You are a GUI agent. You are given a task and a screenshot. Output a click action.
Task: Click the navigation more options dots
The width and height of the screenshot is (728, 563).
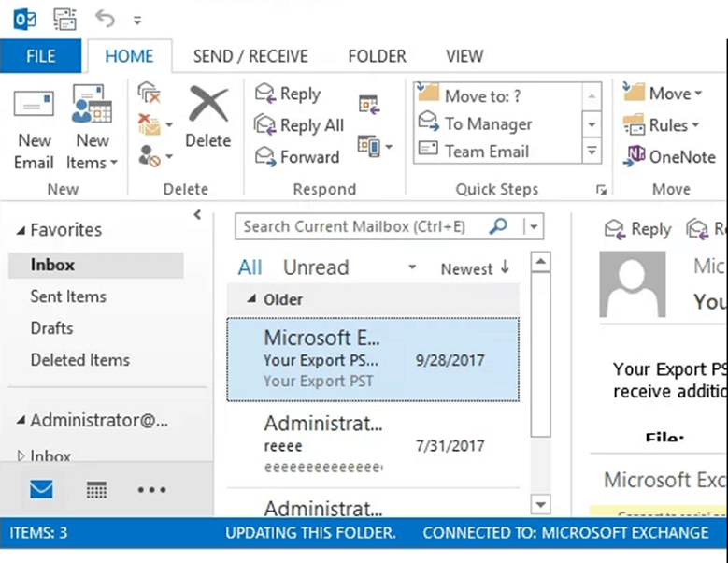pyautogui.click(x=151, y=490)
